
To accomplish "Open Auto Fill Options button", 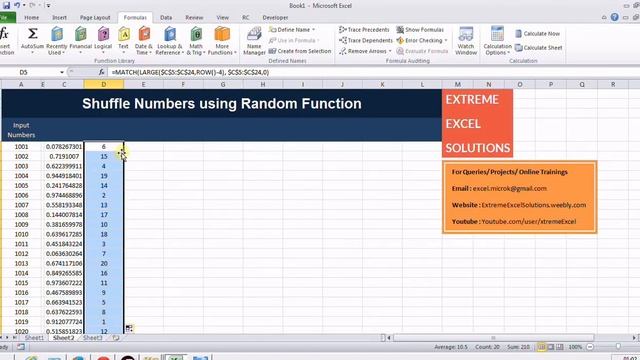I will coord(129,328).
